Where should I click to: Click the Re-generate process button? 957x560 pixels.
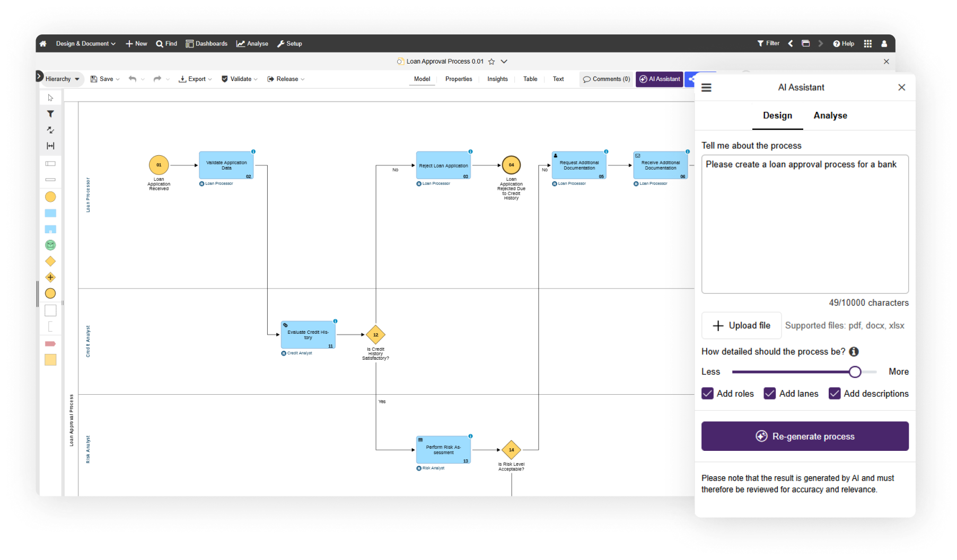click(x=805, y=436)
